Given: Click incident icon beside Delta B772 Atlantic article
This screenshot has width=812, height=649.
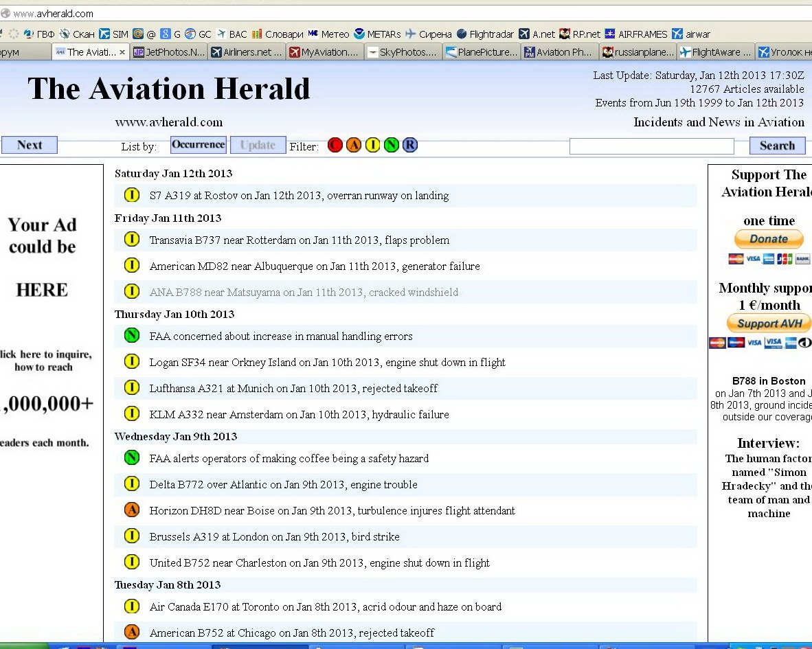Looking at the screenshot, I should click(132, 484).
